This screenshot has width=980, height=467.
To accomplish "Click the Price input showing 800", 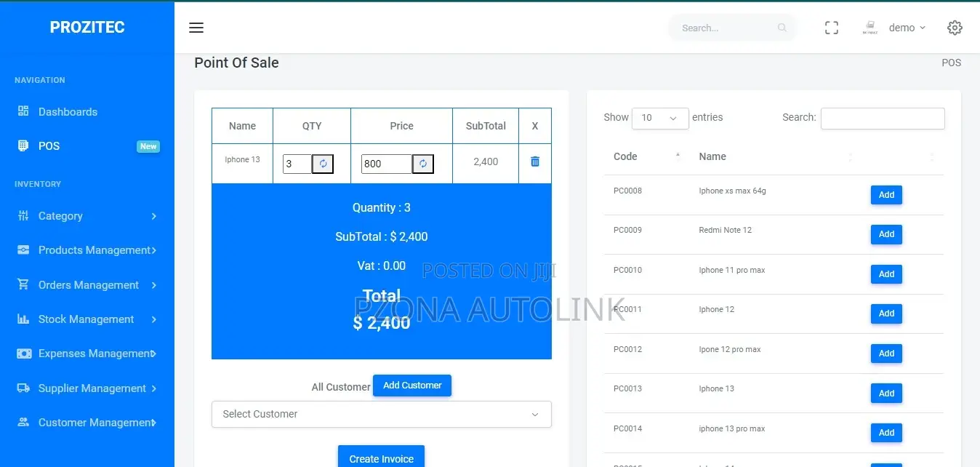I will coord(387,164).
